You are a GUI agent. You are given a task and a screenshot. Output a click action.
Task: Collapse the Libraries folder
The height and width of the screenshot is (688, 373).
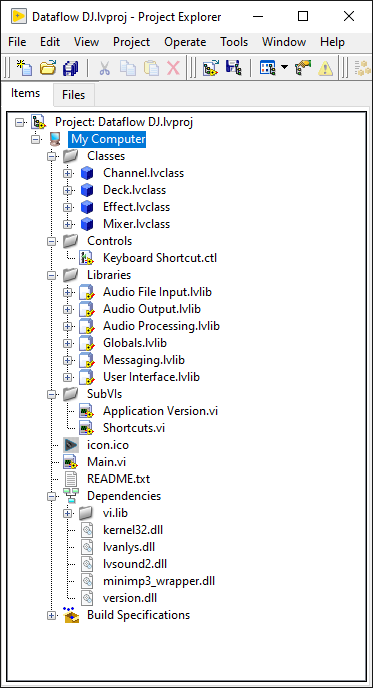pos(52,275)
